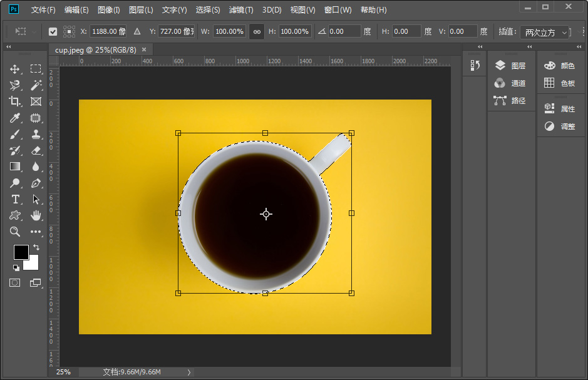Close the cup.jpeg document tab
This screenshot has height=380, width=588.
[x=144, y=49]
